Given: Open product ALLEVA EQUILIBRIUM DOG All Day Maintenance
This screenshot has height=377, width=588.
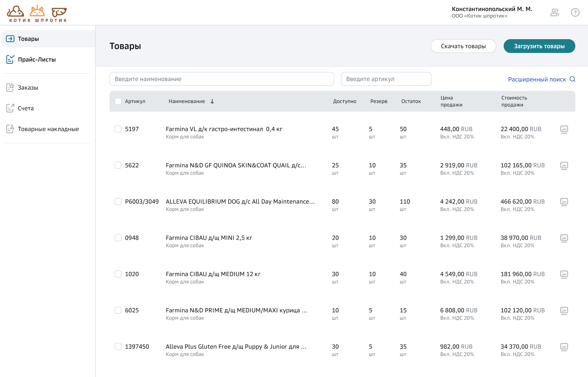Looking at the screenshot, I should (240, 202).
